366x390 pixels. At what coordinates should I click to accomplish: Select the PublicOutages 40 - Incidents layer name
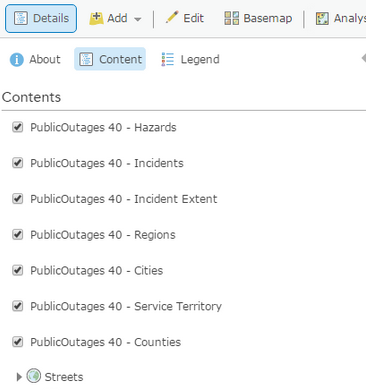click(107, 163)
